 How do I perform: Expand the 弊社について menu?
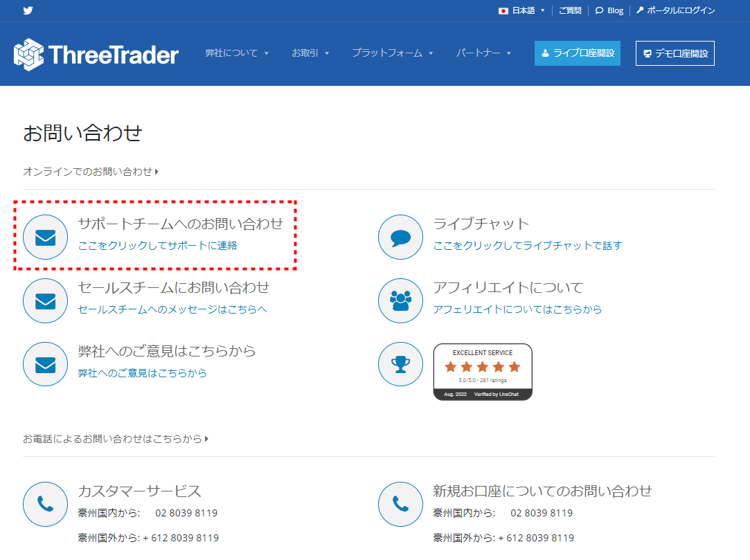point(237,53)
